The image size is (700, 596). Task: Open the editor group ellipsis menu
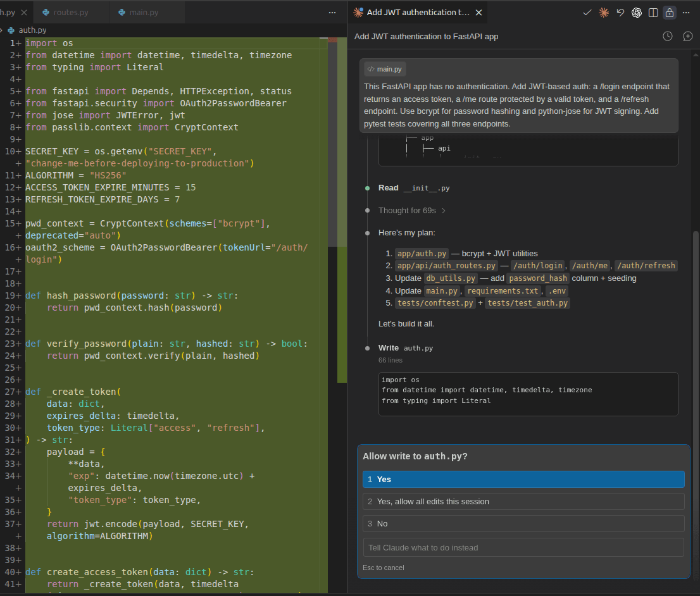tap(332, 12)
